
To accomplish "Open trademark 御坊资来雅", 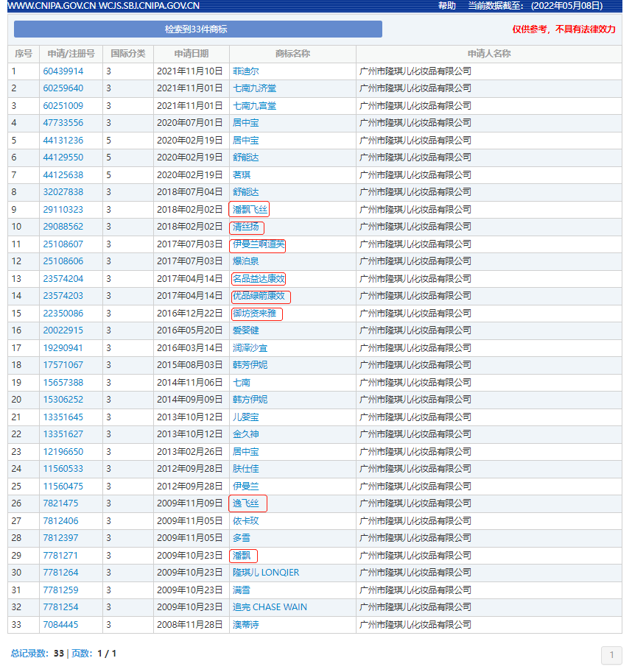I will 254,314.
